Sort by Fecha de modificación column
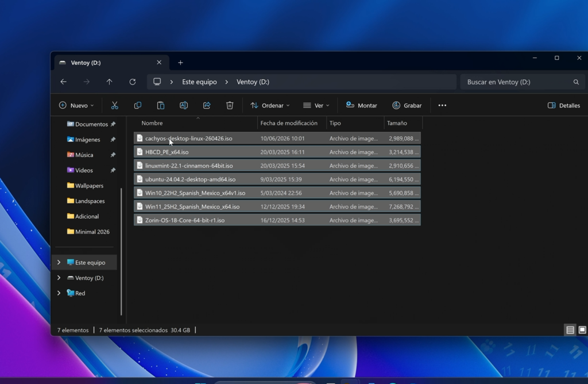This screenshot has width=588, height=384. pos(289,123)
